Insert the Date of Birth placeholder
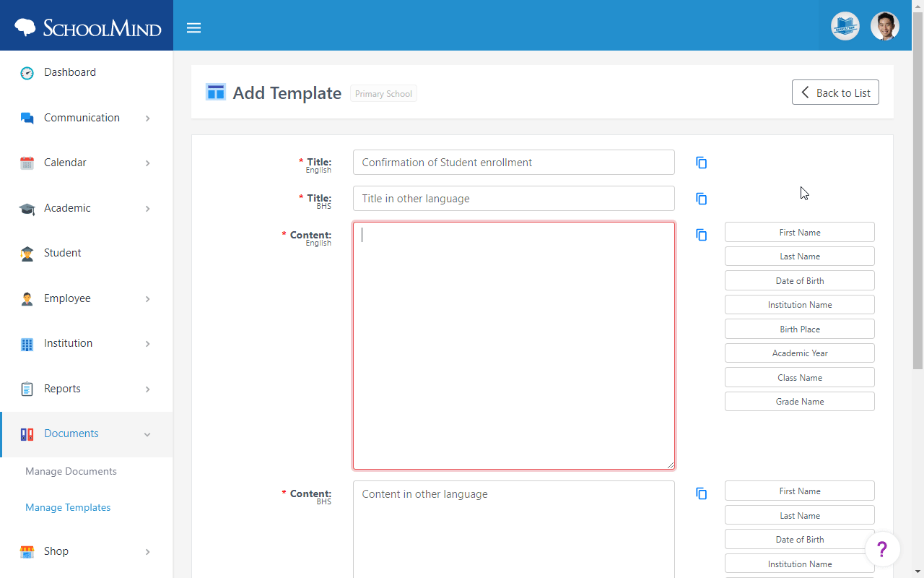This screenshot has width=924, height=578. (x=799, y=280)
